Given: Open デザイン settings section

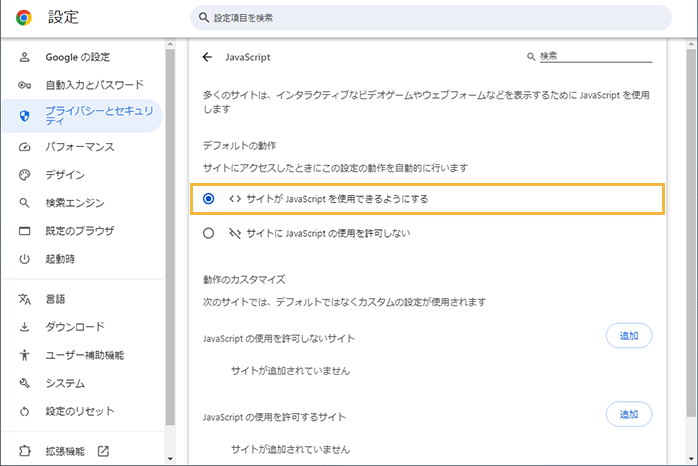Looking at the screenshot, I should (x=83, y=175).
